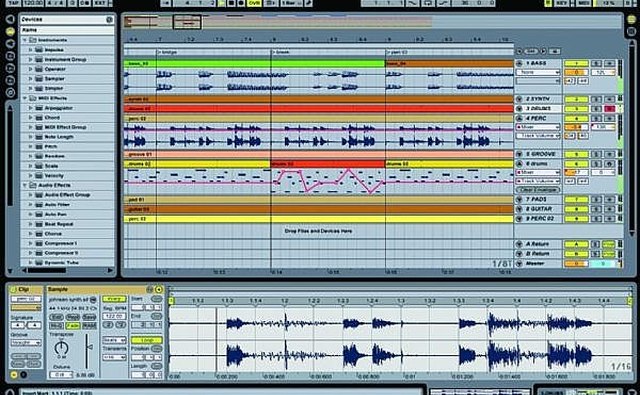Click the draw mode pencil icon in top bar

tap(309, 3)
